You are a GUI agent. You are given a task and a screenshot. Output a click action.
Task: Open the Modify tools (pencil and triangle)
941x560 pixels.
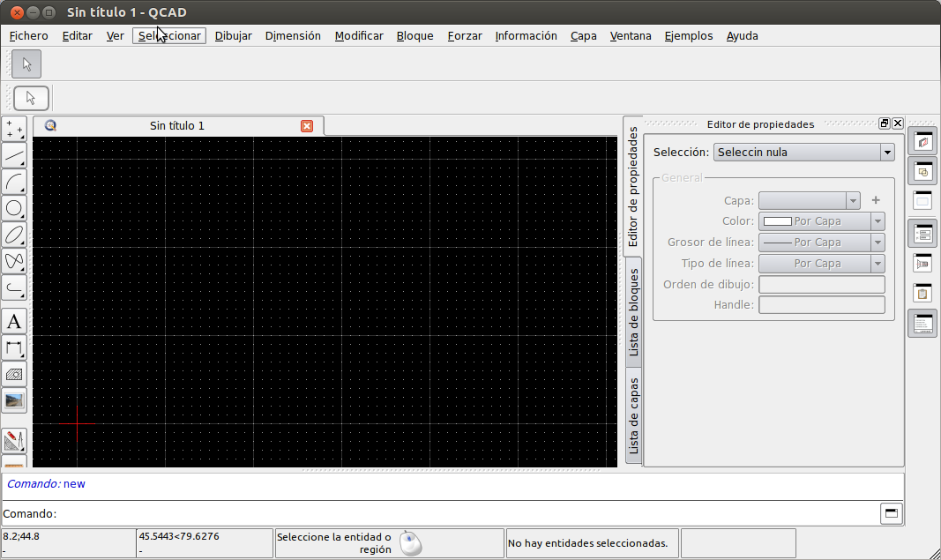coord(14,441)
